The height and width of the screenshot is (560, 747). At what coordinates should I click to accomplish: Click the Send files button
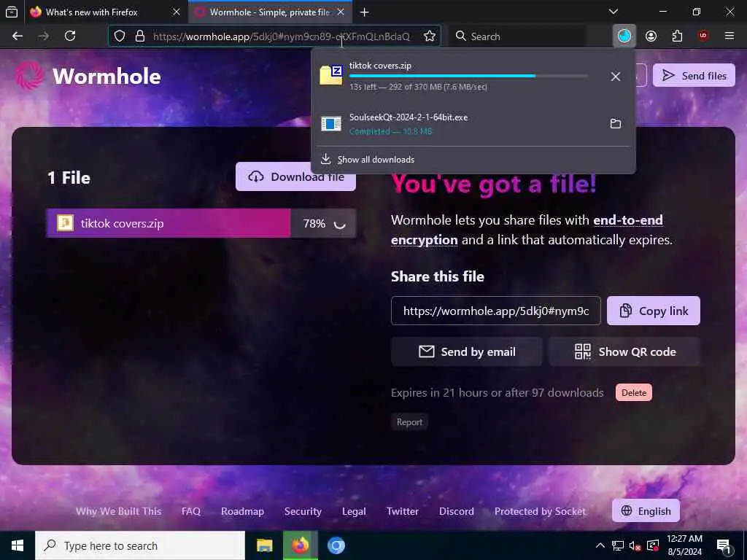point(694,76)
